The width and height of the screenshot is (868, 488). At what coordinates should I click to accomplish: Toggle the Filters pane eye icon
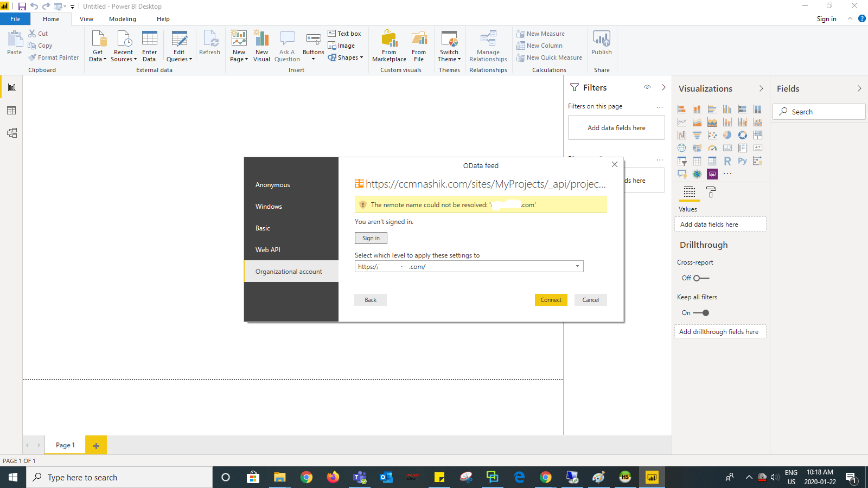click(647, 87)
